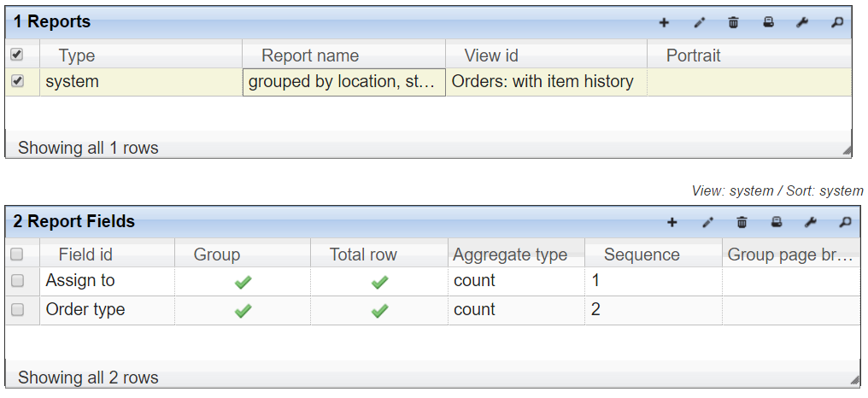Uncheck the system report row checkbox
This screenshot has height=398, width=868.
pos(17,81)
